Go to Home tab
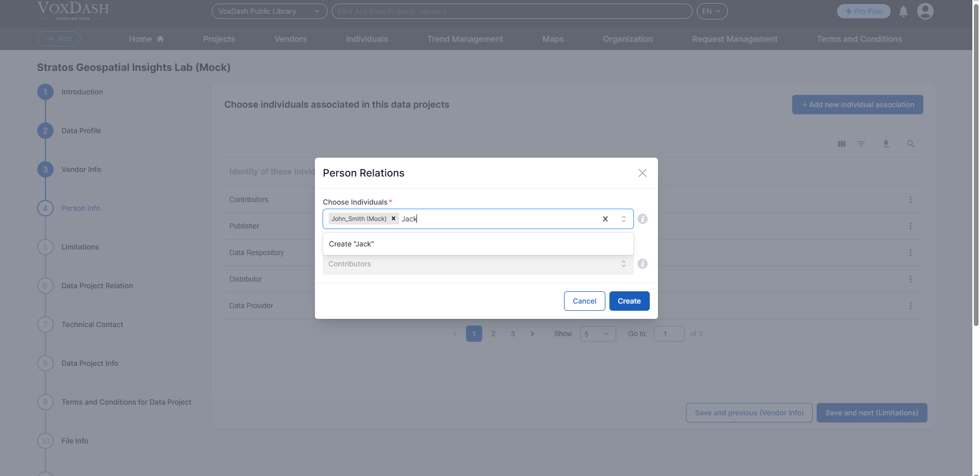This screenshot has height=476, width=980. [x=146, y=39]
